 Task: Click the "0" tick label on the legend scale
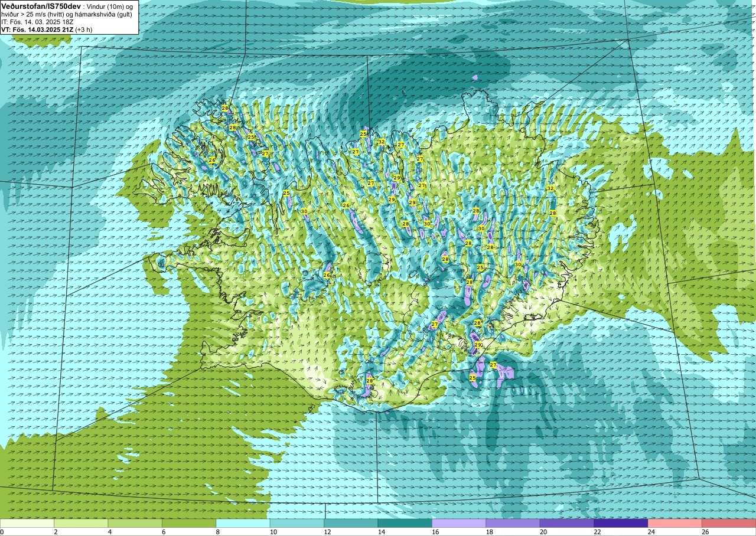[2, 532]
